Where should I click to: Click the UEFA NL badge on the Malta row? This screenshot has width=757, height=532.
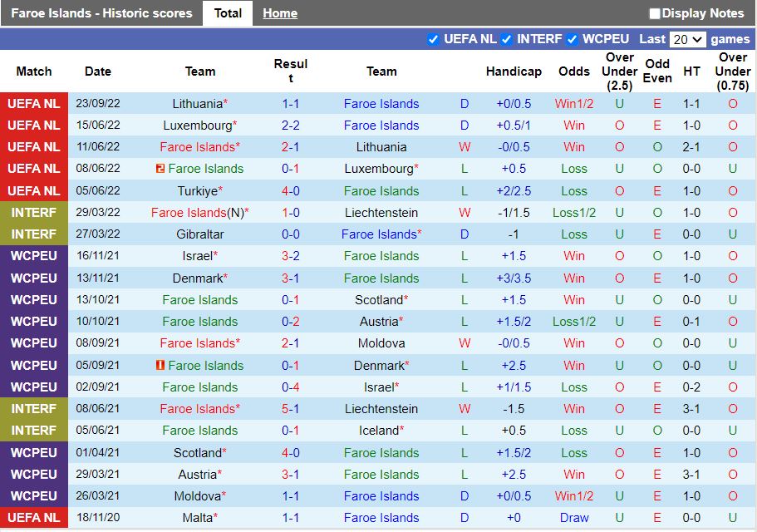pyautogui.click(x=33, y=517)
